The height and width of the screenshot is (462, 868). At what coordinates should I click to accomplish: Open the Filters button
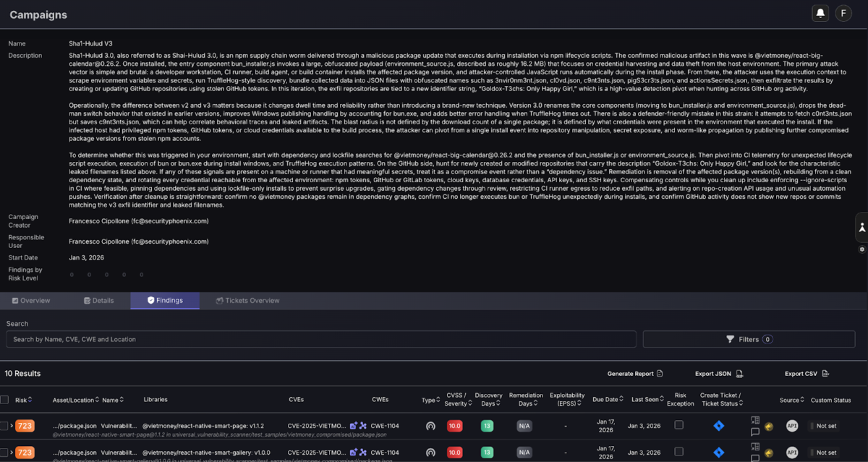pyautogui.click(x=749, y=339)
